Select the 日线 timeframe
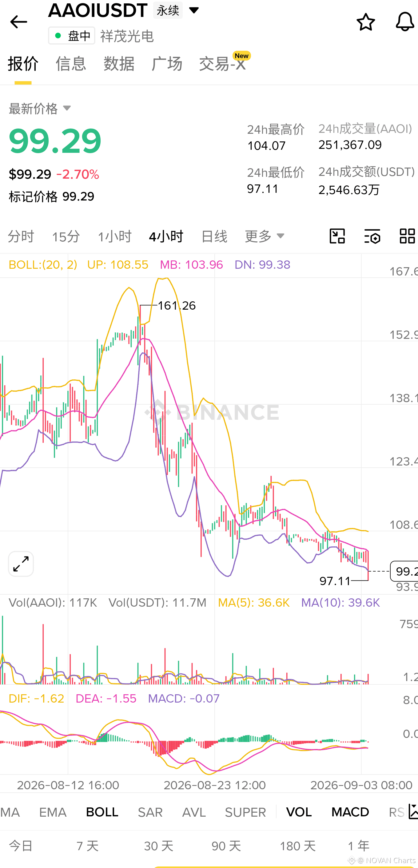 (x=214, y=236)
